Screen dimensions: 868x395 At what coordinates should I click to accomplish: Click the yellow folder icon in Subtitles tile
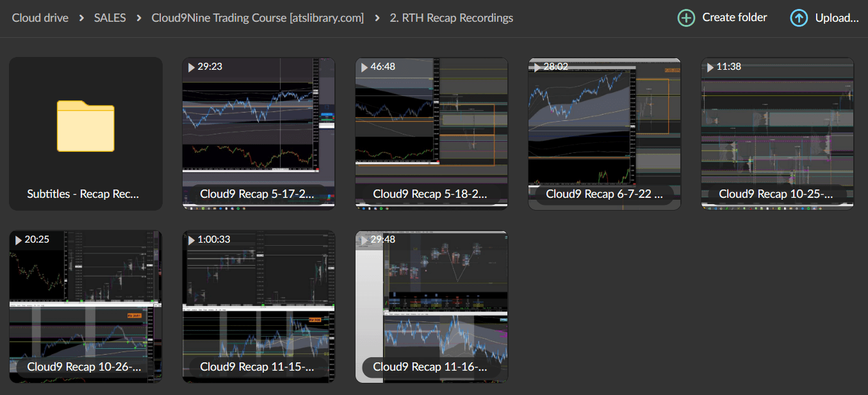point(85,127)
